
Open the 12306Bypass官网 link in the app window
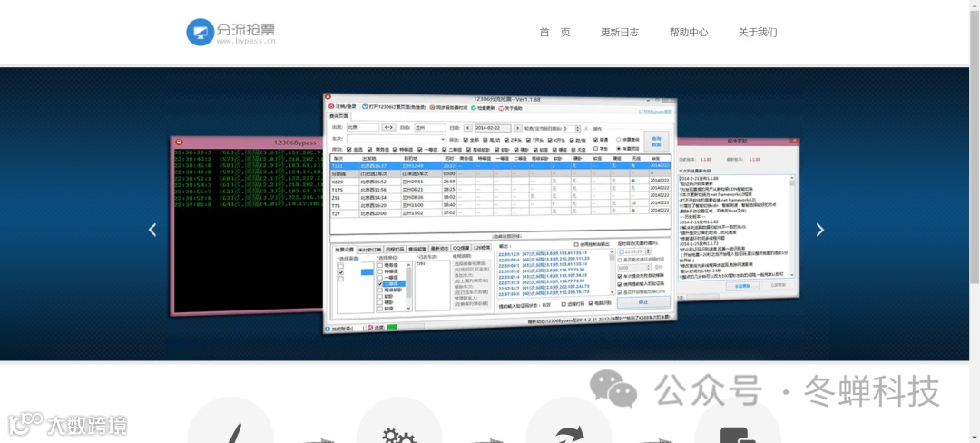pyautogui.click(x=655, y=112)
